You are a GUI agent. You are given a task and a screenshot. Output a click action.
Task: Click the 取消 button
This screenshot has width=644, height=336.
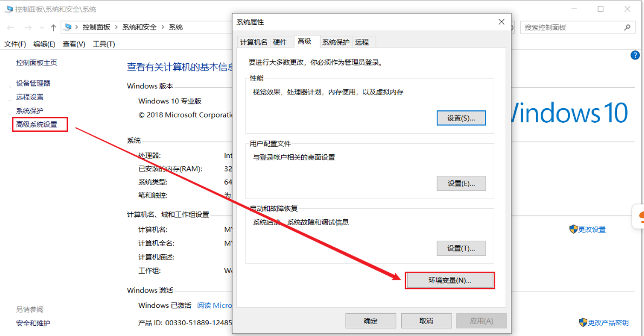pyautogui.click(x=426, y=321)
